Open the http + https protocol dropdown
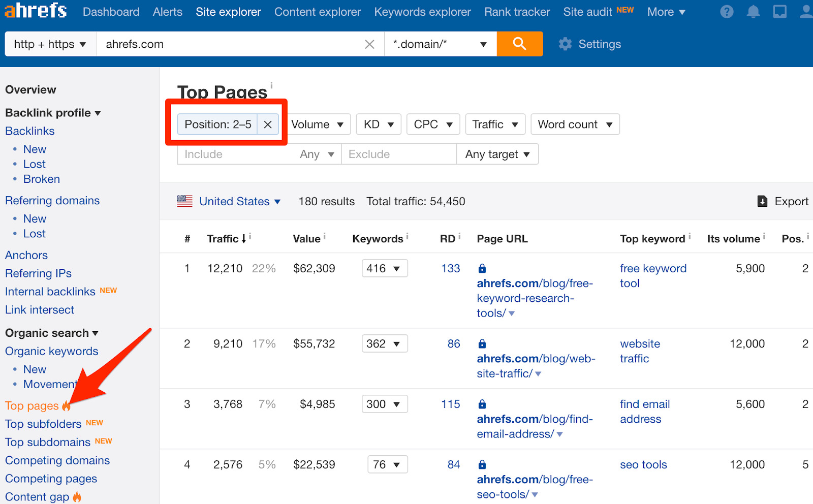Viewport: 813px width, 504px height. point(50,44)
